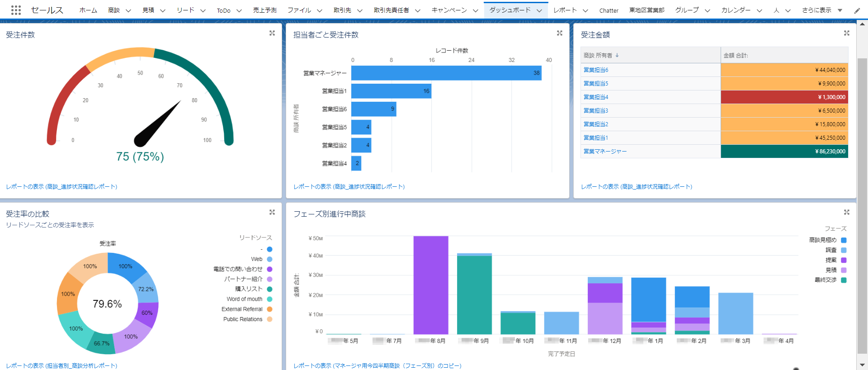This screenshot has height=370, width=868.
Task: Expand the 受注金額 table widget
Action: [847, 33]
